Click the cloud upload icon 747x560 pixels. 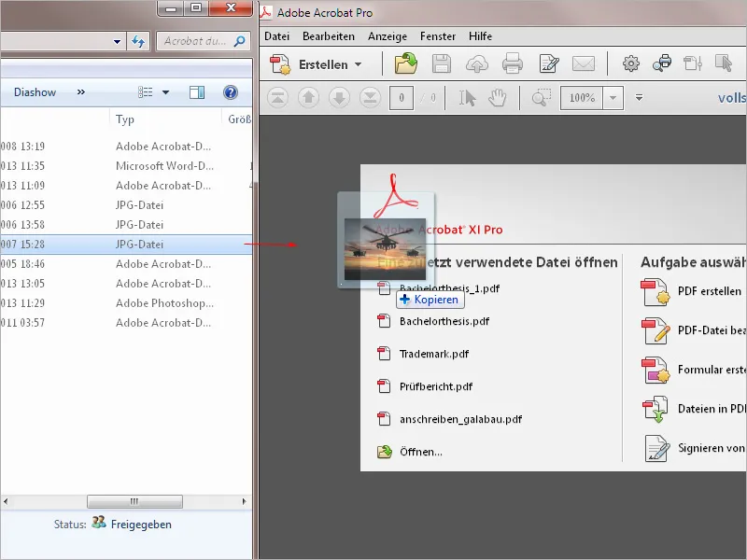[477, 63]
